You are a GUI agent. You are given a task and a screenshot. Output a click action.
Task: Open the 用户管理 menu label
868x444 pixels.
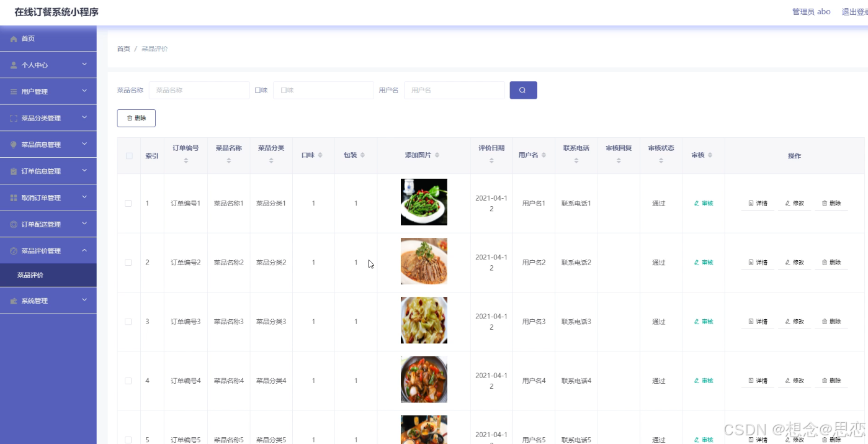(x=35, y=92)
